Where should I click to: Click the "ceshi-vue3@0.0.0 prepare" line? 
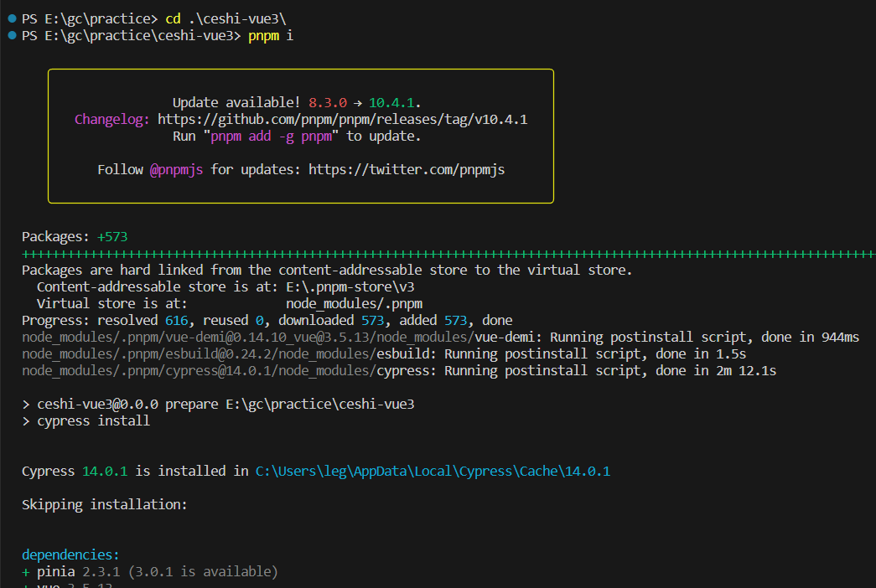coord(218,405)
